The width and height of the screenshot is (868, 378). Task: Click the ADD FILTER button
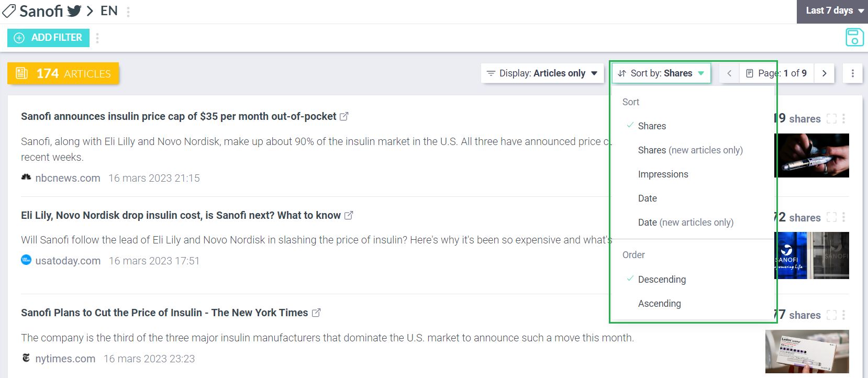click(x=48, y=38)
